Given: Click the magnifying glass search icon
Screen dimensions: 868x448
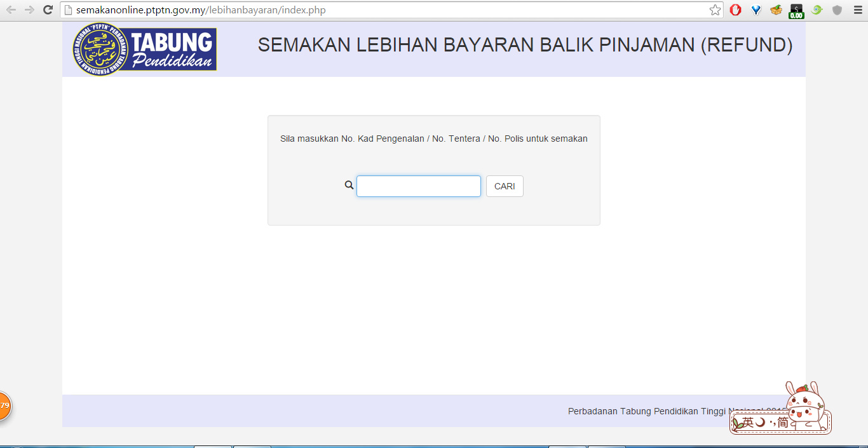Looking at the screenshot, I should (349, 185).
